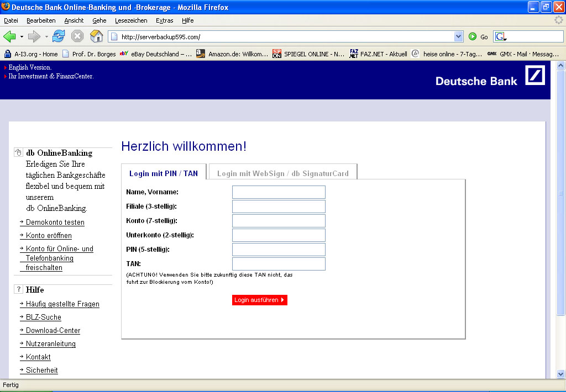566x392 pixels.
Task: Click the vertical scrollbar up arrow
Action: (560, 65)
